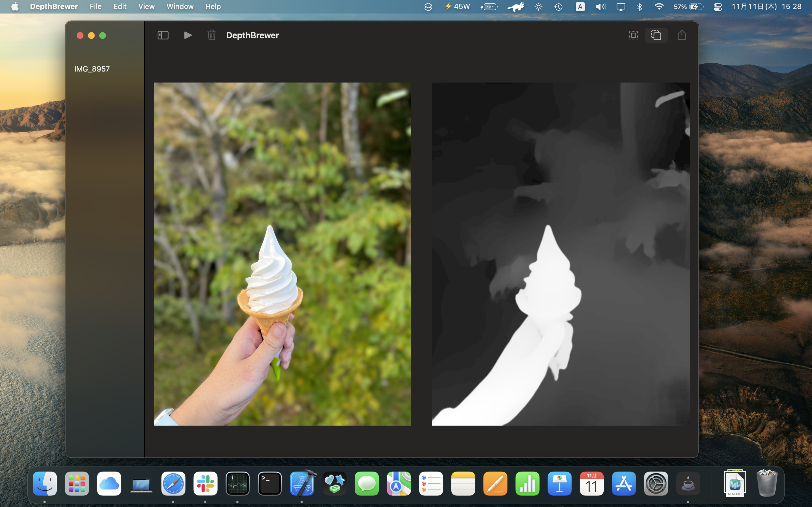Select the single-image view mode icon
The height and width of the screenshot is (507, 812).
[633, 35]
